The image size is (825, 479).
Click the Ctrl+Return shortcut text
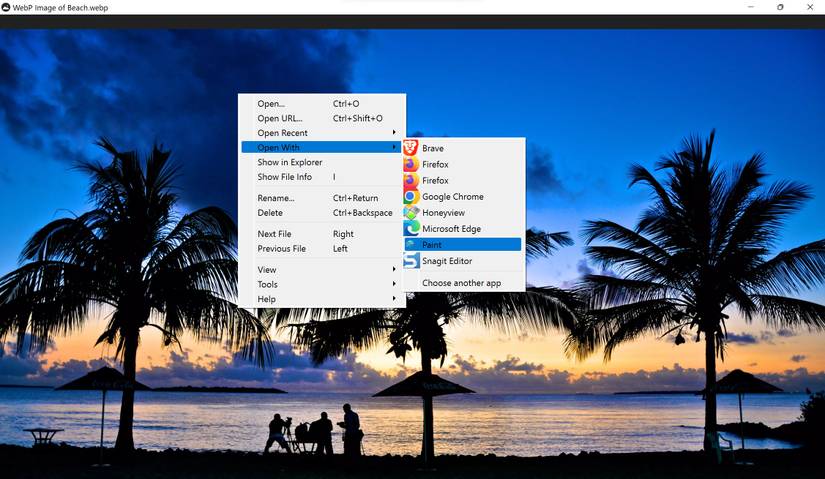[356, 198]
